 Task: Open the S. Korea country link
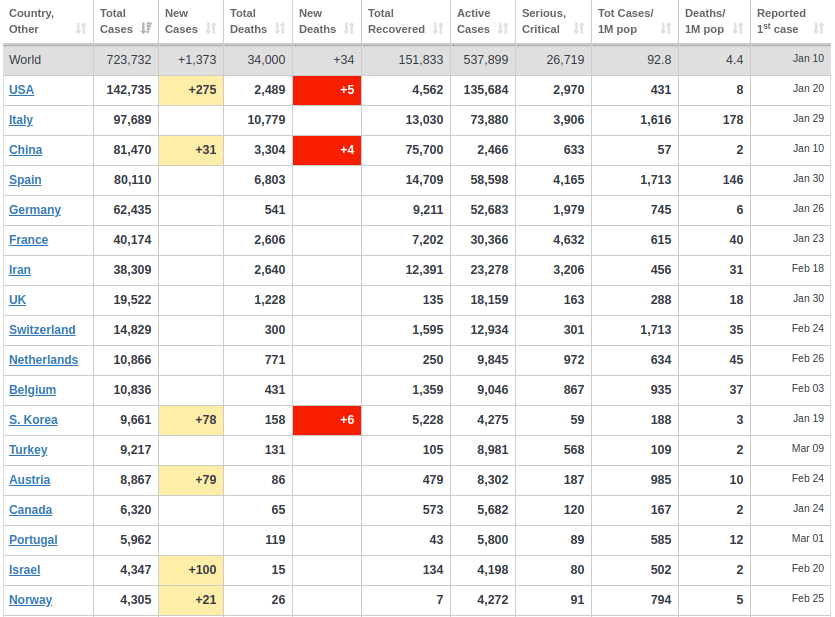point(33,420)
